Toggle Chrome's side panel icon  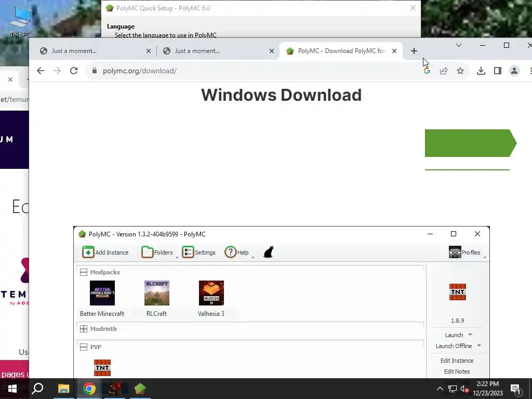(497, 71)
